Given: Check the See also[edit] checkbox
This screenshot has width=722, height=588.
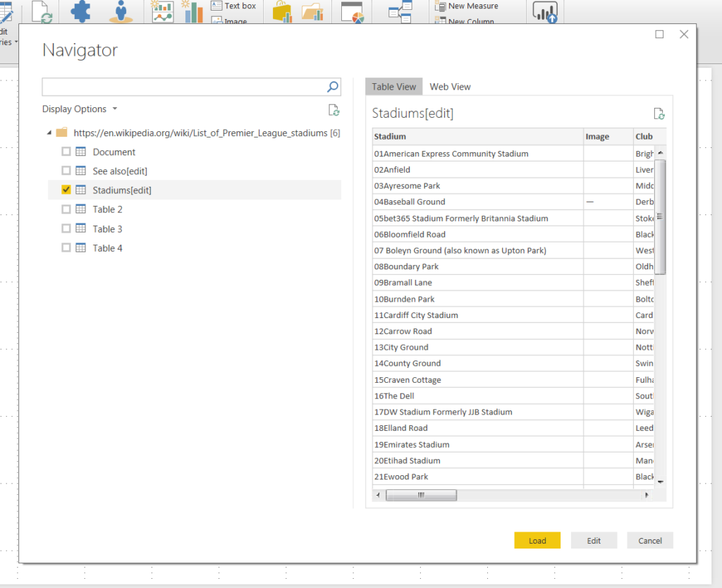Looking at the screenshot, I should (66, 171).
